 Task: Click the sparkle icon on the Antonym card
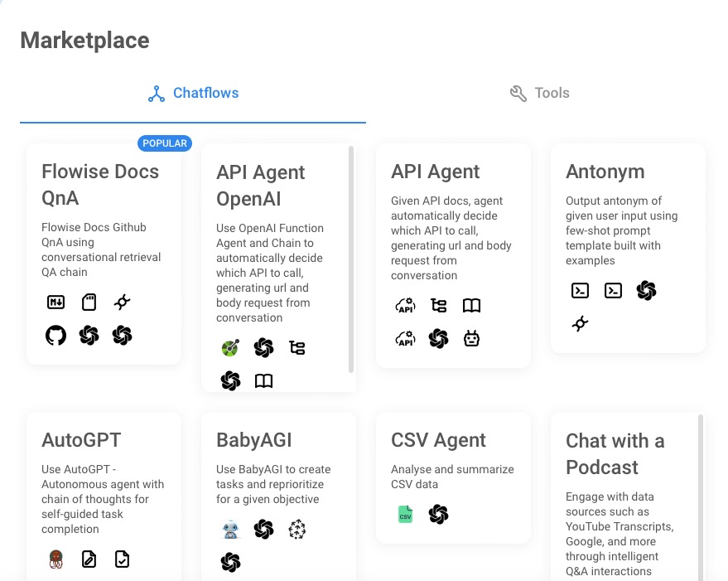click(x=580, y=324)
